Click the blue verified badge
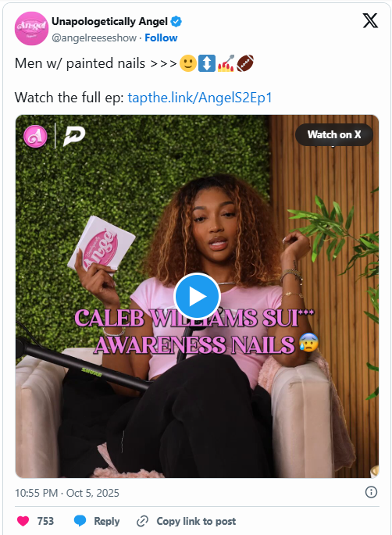Screen dimensions: 392x535 click(176, 22)
